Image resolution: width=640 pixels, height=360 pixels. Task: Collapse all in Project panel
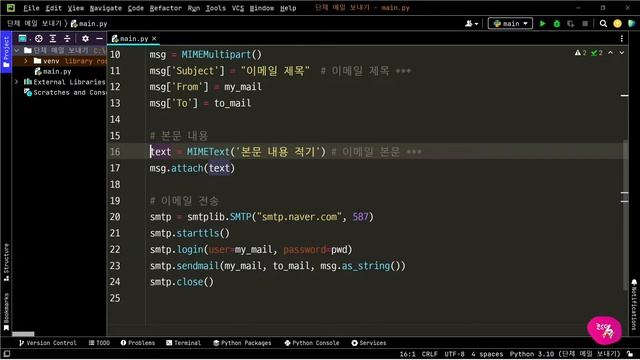(67, 38)
